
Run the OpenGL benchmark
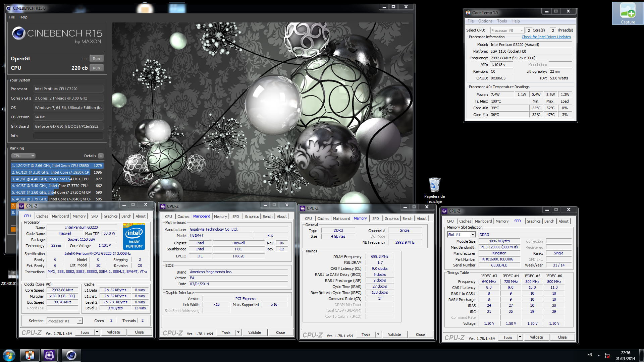pyautogui.click(x=96, y=59)
